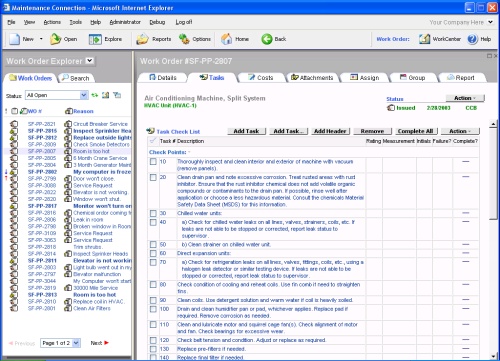Click the red Next arrow icon
The width and height of the screenshot is (500, 361).
tap(106, 343)
